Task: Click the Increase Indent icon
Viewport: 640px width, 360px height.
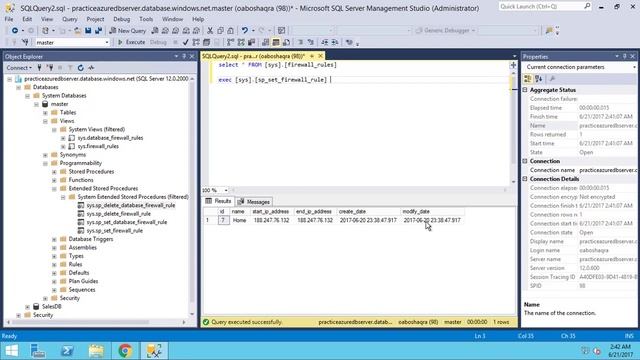Action: pyautogui.click(x=335, y=42)
